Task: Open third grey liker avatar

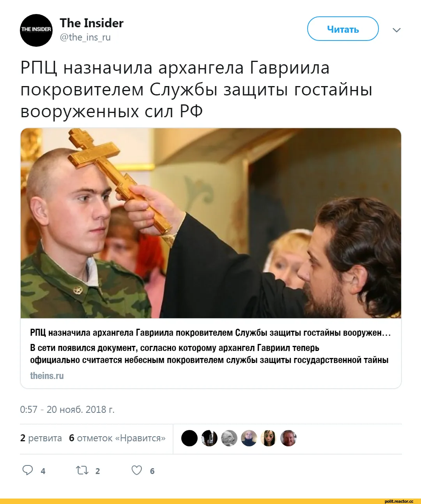Action: (x=229, y=438)
